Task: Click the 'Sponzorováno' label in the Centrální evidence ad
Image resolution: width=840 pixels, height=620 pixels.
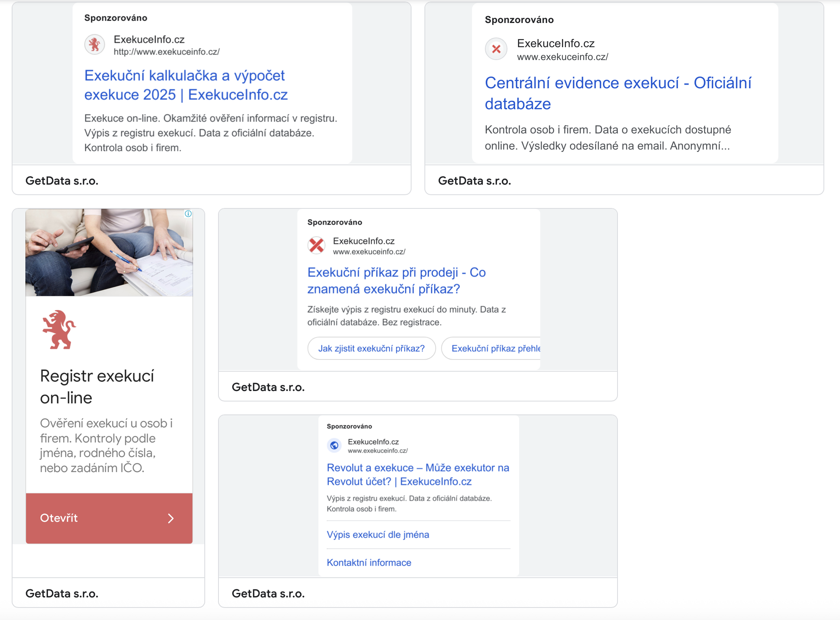Action: pos(519,20)
